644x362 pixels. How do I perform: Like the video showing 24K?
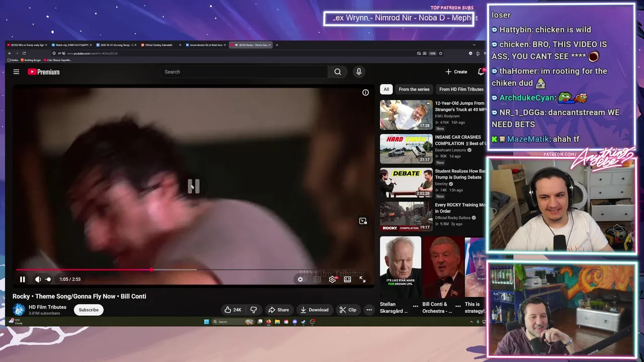coord(233,310)
